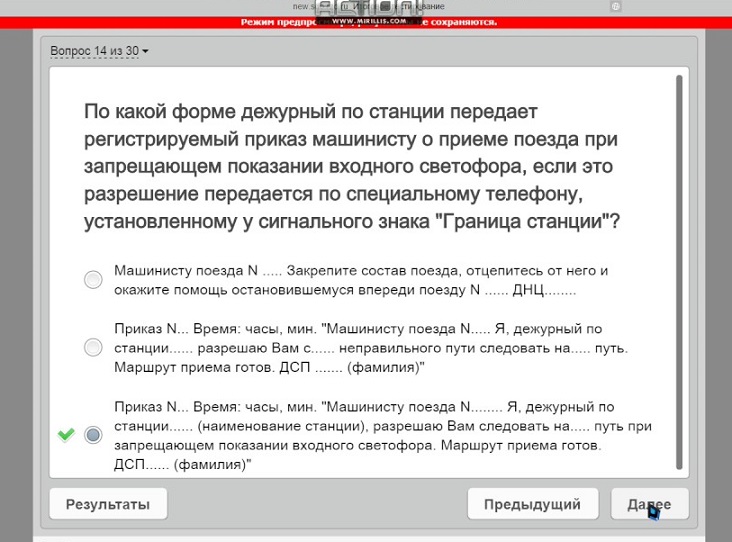Click the caret arrow beside the question counter
This screenshot has height=542, width=732.
[146, 51]
